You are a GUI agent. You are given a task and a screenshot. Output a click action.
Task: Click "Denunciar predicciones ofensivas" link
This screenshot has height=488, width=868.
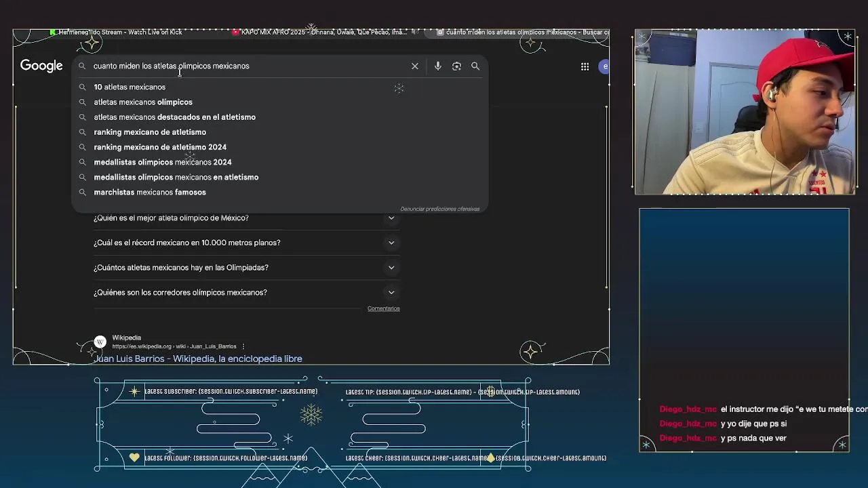pos(439,209)
